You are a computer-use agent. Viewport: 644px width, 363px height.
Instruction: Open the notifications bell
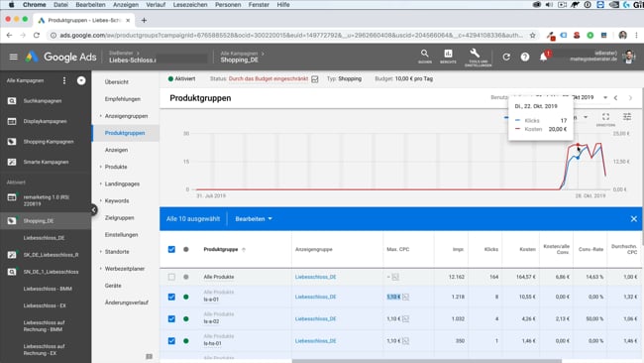click(x=544, y=57)
